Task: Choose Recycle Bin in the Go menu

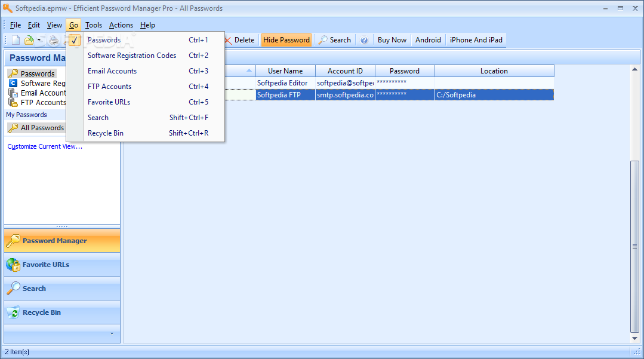Action: click(146, 133)
